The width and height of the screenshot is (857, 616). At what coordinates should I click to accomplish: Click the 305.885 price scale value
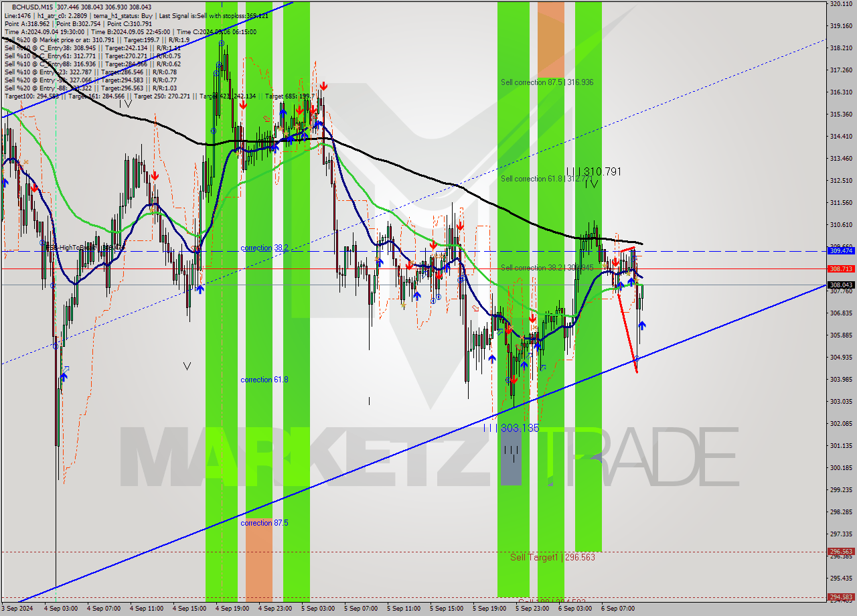pos(840,335)
